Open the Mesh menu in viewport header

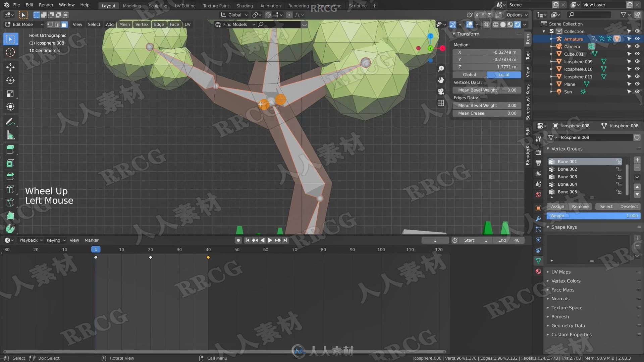pos(124,24)
